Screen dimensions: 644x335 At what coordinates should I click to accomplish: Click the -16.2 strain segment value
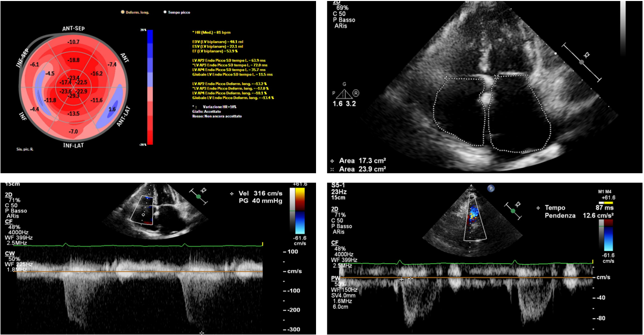pos(97,74)
